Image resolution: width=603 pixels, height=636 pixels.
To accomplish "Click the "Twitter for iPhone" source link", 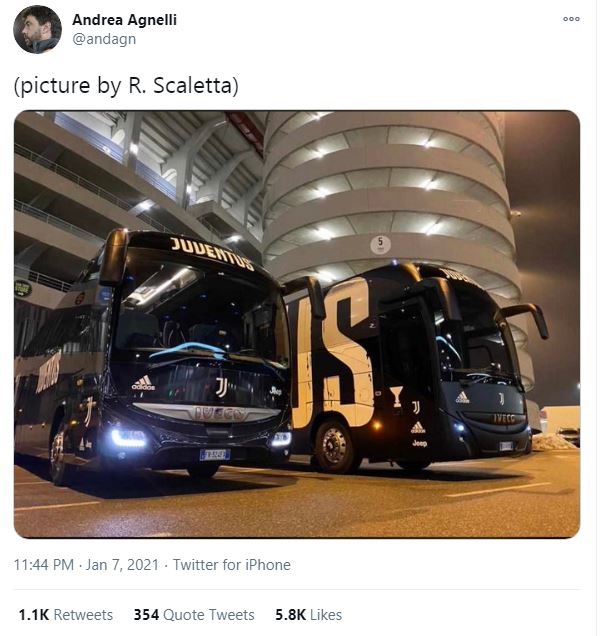I will [x=232, y=565].
